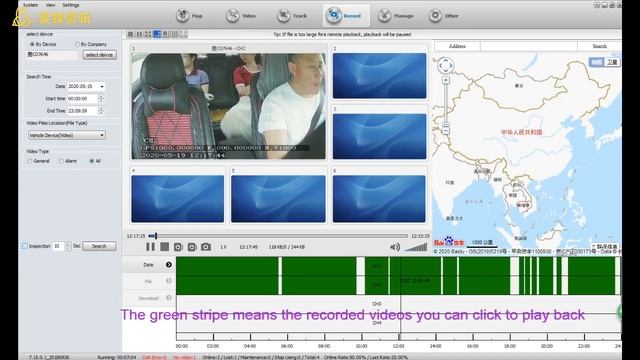The height and width of the screenshot is (360, 640).
Task: Take a snapshot with the camera icon
Action: click(206, 247)
